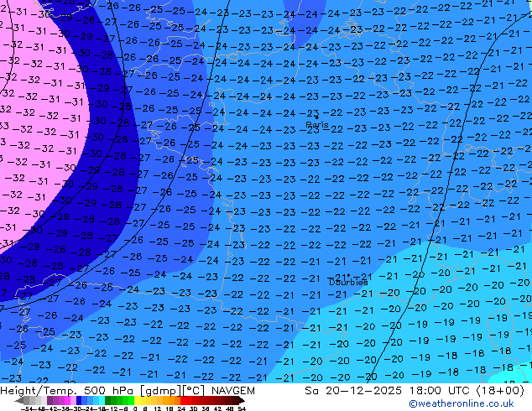This screenshot has width=532, height=411.
Task: Click the 18:00 UTC time text
Action: coord(441,391)
